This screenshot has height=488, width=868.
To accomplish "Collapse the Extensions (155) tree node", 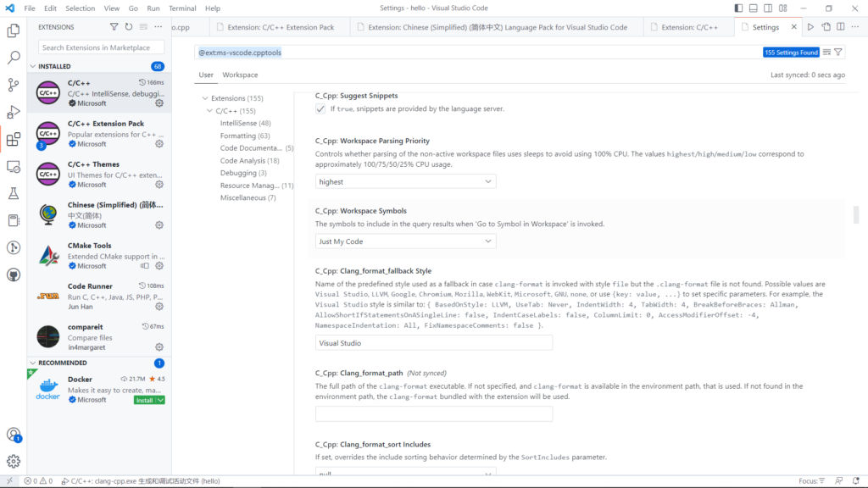I will (205, 98).
